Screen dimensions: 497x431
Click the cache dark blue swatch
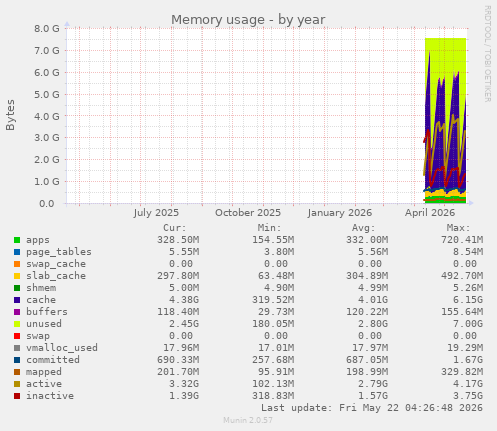[x=17, y=300]
